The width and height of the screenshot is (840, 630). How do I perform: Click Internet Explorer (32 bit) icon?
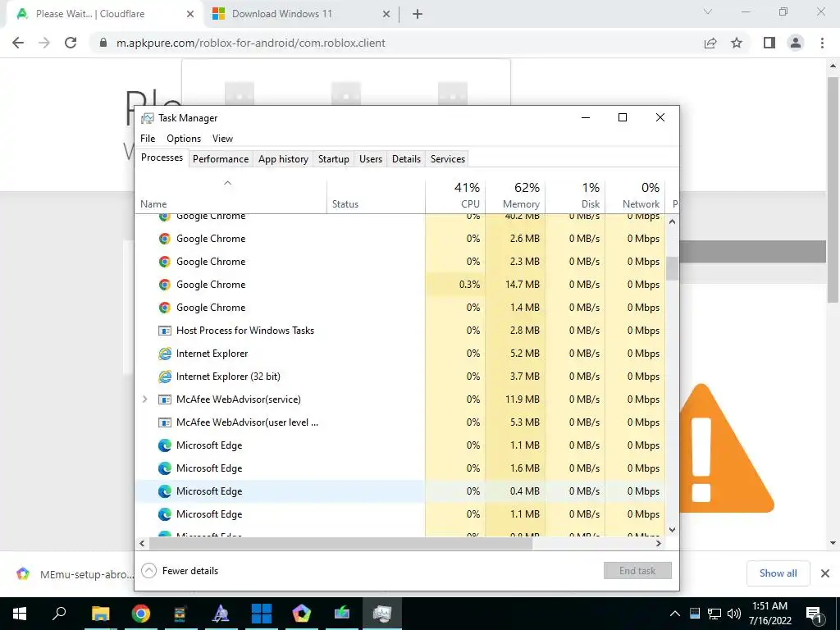(x=164, y=377)
